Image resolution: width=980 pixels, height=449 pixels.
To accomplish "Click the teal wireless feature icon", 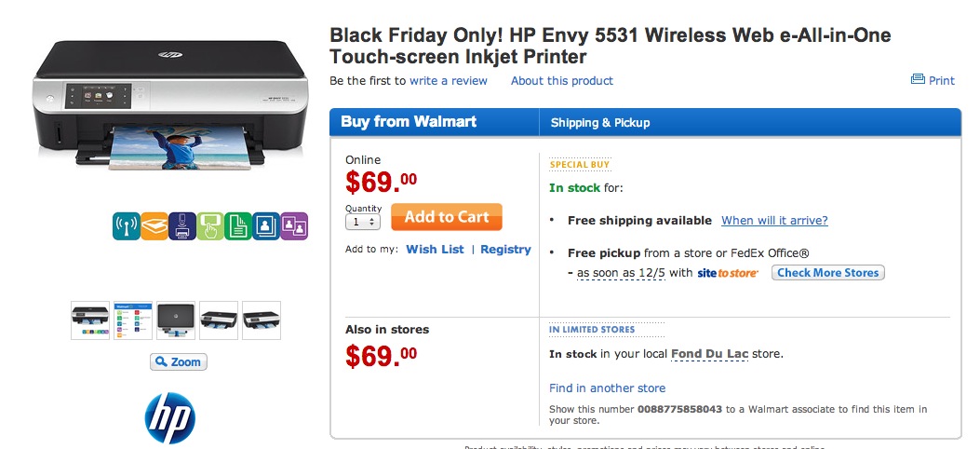I will click(x=126, y=225).
